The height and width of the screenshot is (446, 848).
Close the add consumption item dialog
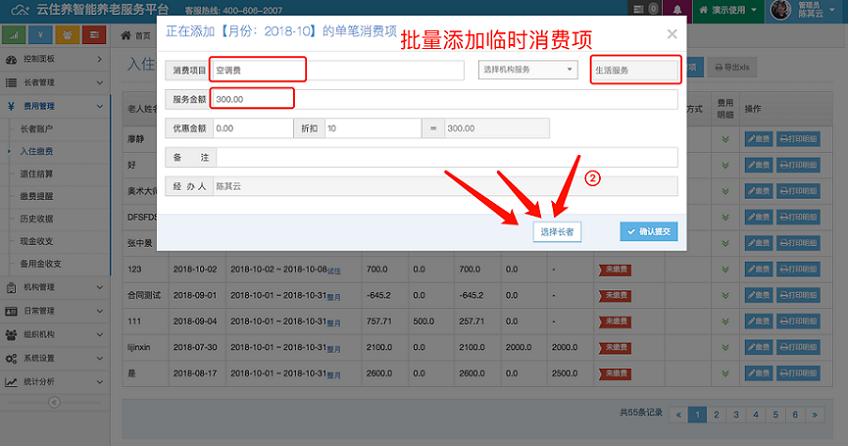pyautogui.click(x=672, y=33)
